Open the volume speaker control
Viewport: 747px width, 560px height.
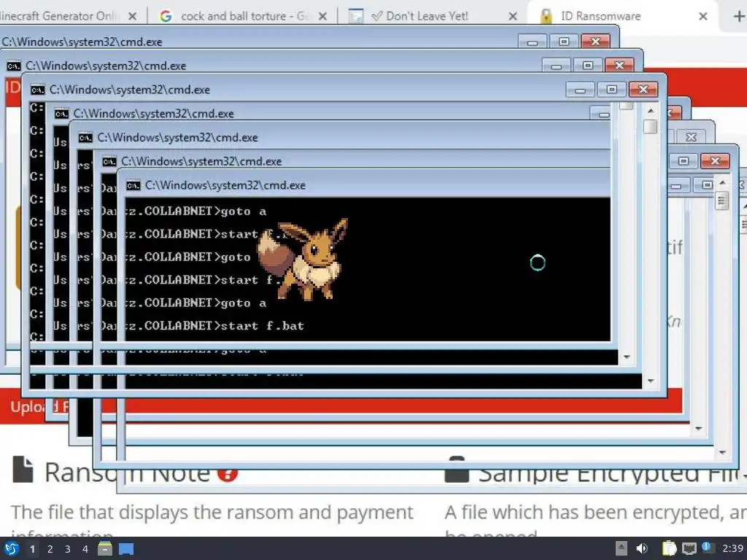642,548
